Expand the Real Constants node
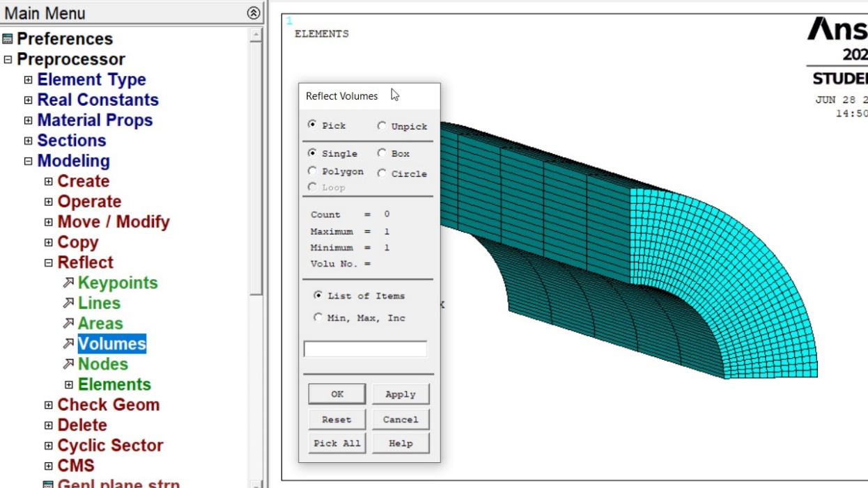The height and width of the screenshot is (488, 868). click(28, 100)
